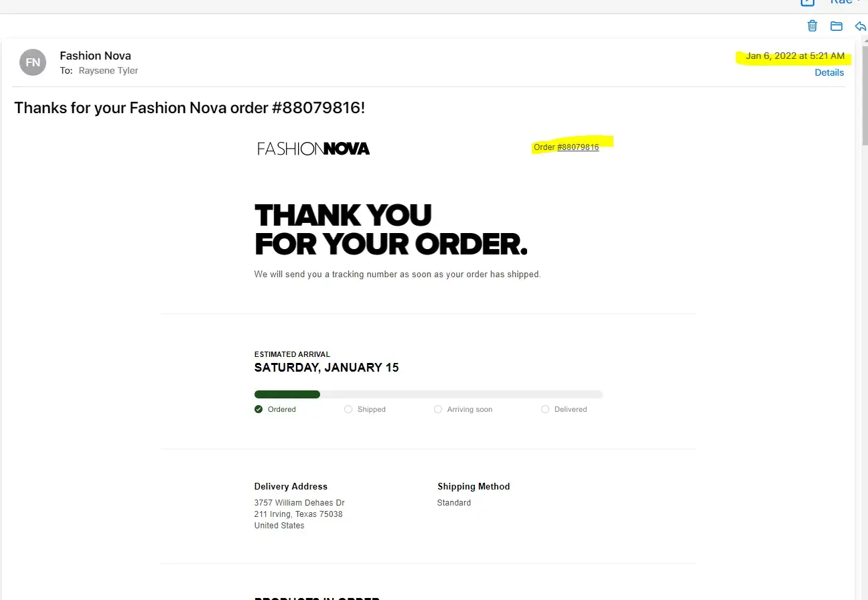Expand message Details
Viewport: 868px width, 600px height.
[829, 72]
